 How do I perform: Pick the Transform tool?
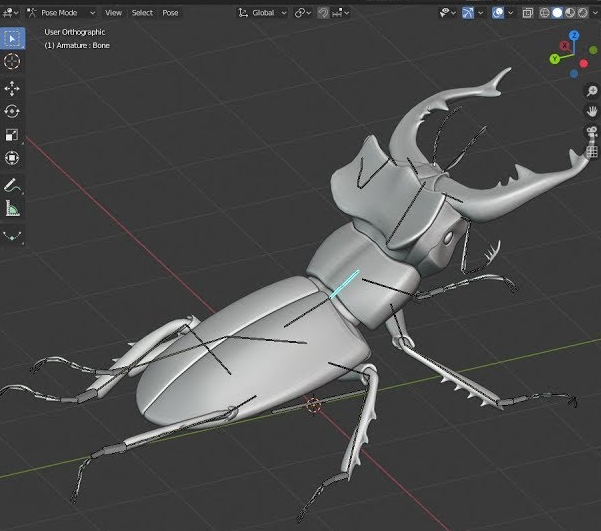12,158
